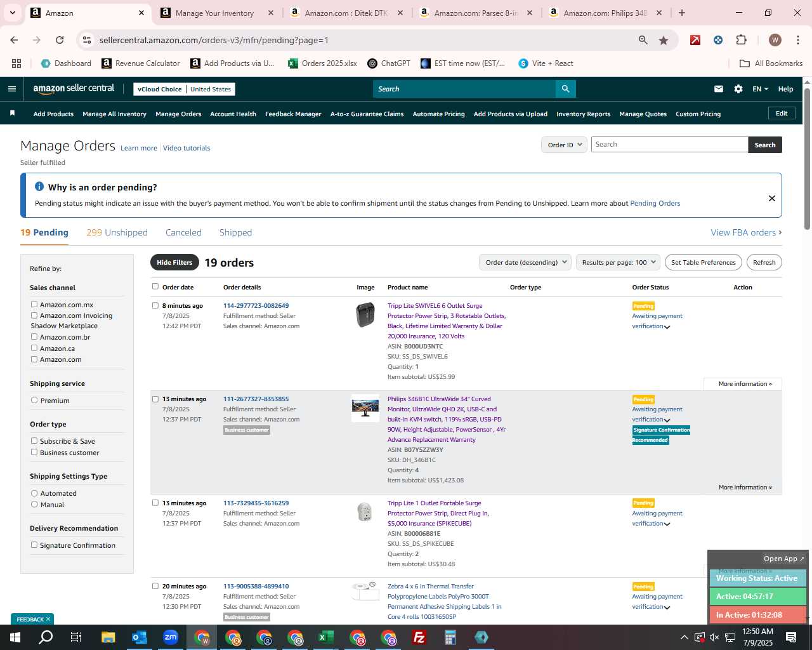Switch to the 299 Unshipped tab
The height and width of the screenshot is (650, 812).
117,232
